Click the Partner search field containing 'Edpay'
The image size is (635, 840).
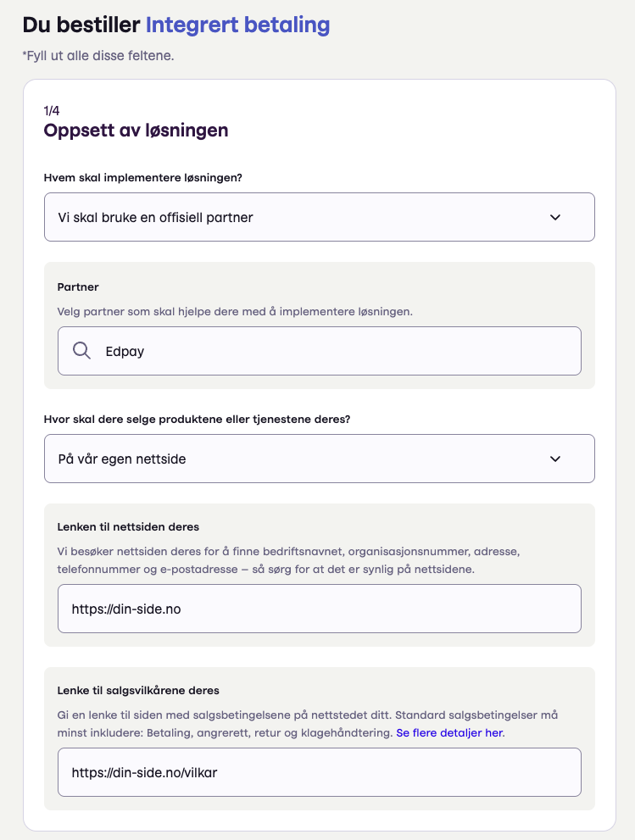(339, 351)
